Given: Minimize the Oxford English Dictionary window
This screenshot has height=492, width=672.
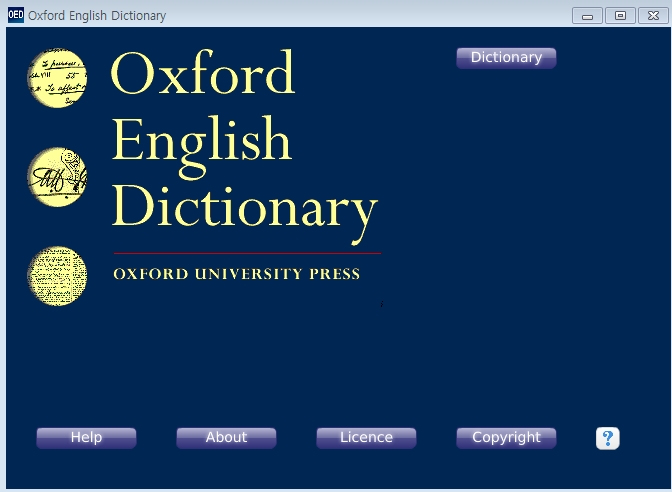Looking at the screenshot, I should [x=587, y=16].
